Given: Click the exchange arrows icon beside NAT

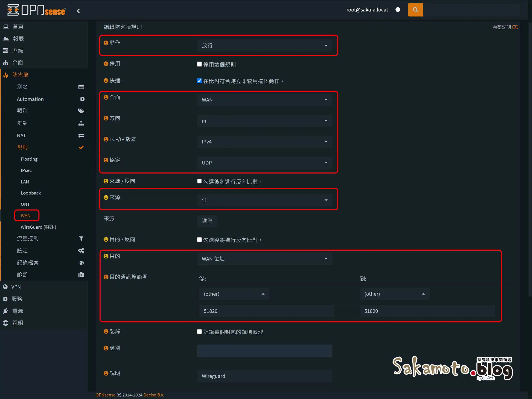Looking at the screenshot, I should click(81, 135).
